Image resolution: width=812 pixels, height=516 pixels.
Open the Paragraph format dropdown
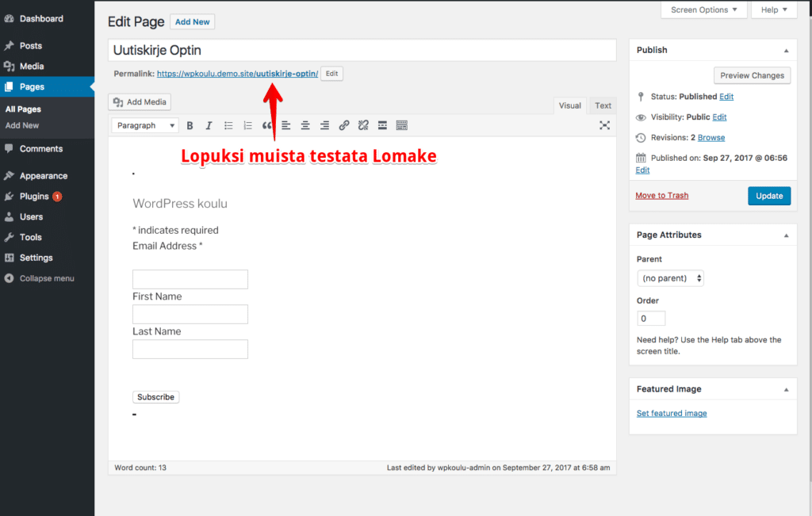145,125
